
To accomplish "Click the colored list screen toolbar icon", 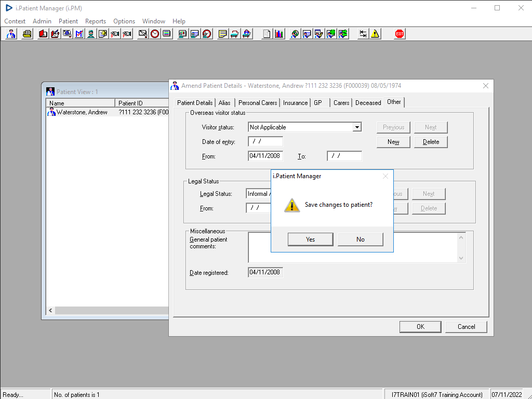I will pos(167,34).
